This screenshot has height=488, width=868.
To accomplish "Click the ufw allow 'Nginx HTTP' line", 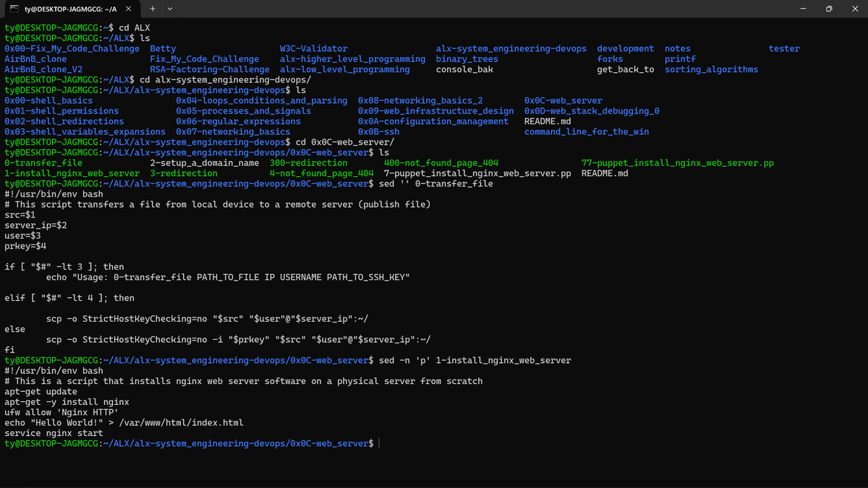I will pos(61,413).
